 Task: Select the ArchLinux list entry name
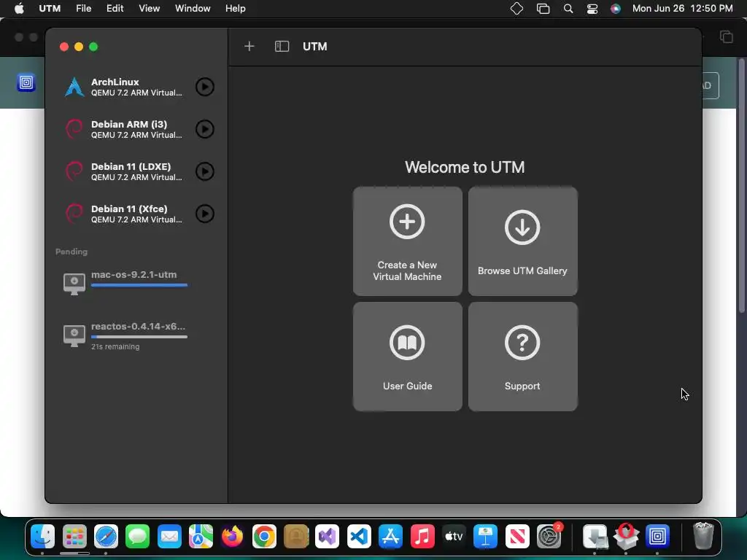point(115,82)
